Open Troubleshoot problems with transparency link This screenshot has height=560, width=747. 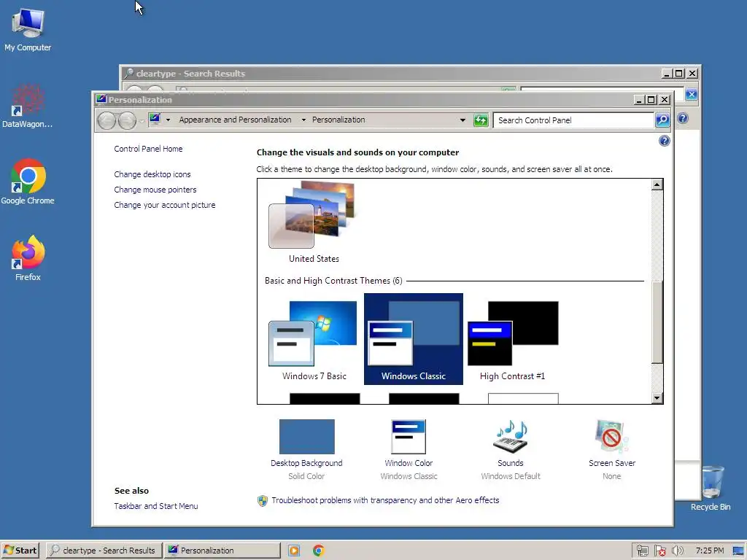coord(385,500)
